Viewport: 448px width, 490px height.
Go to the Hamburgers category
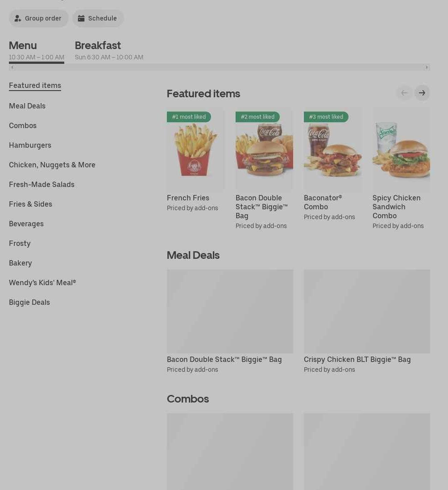tap(30, 145)
